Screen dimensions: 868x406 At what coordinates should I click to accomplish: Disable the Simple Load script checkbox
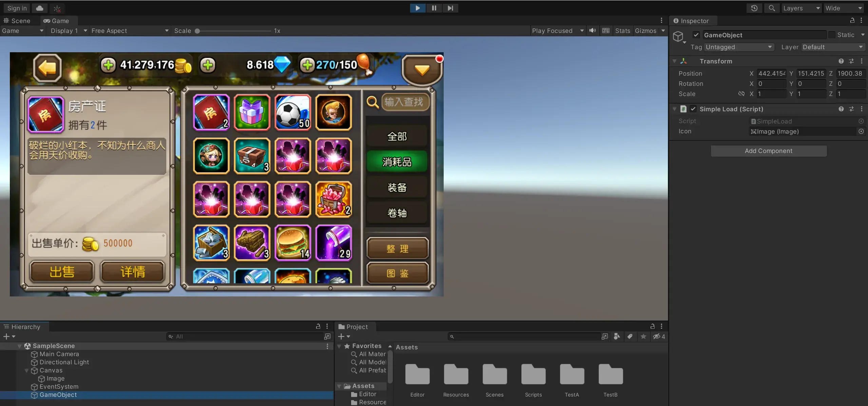tap(693, 109)
